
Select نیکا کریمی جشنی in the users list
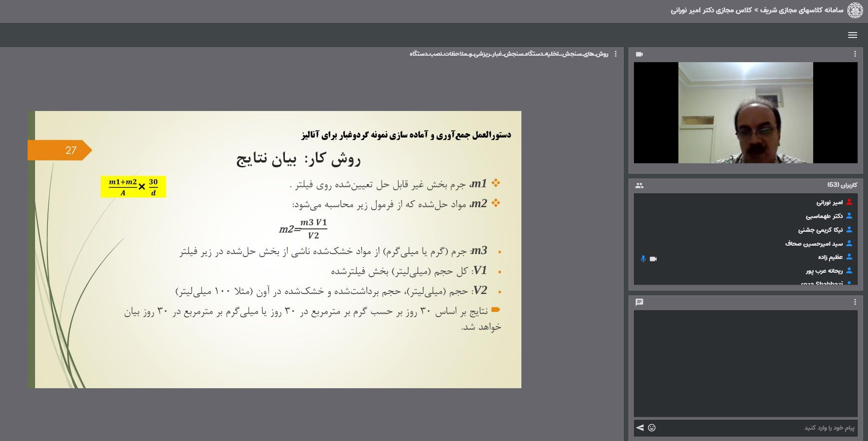820,230
